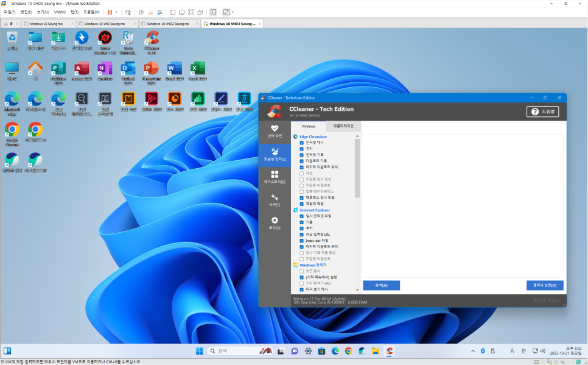Click VMware's console view icon

pyautogui.click(x=213, y=12)
